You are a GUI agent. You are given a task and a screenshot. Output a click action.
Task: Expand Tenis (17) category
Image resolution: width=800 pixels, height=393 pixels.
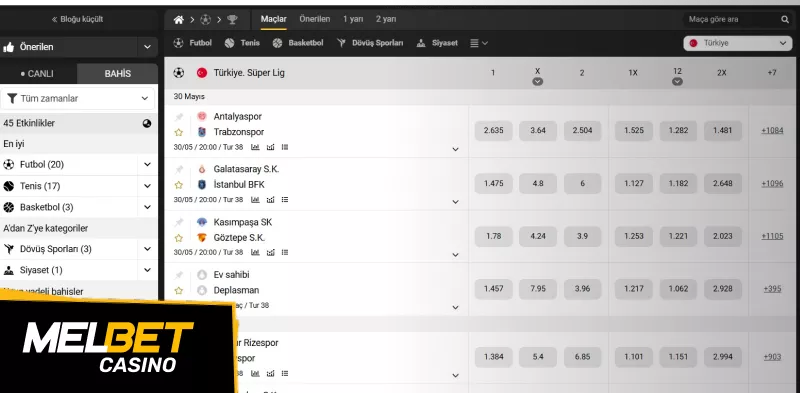pos(147,186)
